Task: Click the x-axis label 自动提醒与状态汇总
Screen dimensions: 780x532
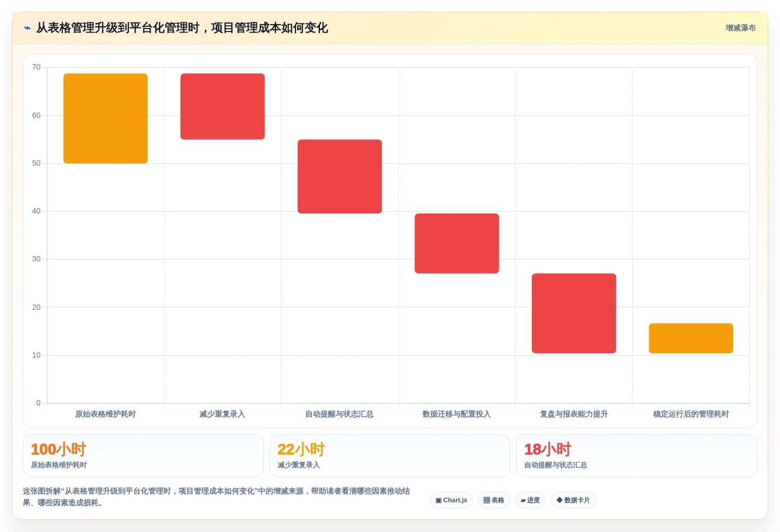Action: 340,414
